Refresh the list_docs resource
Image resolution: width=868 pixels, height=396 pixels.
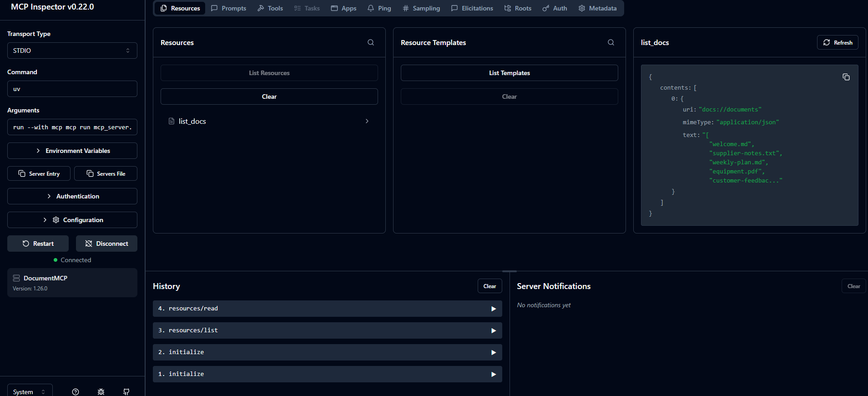click(838, 42)
